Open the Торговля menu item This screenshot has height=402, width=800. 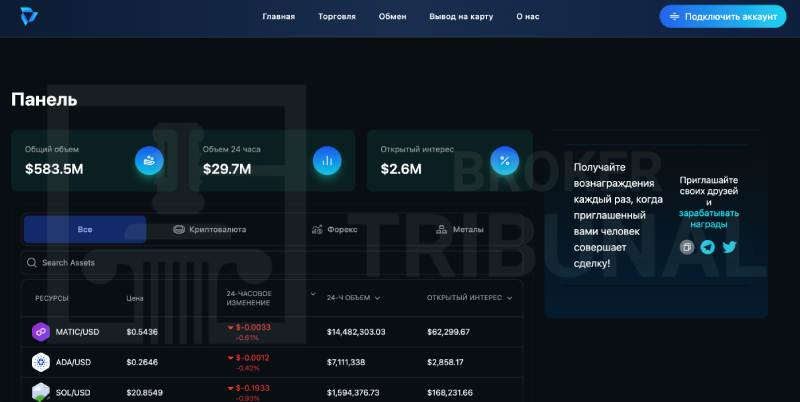coord(337,17)
